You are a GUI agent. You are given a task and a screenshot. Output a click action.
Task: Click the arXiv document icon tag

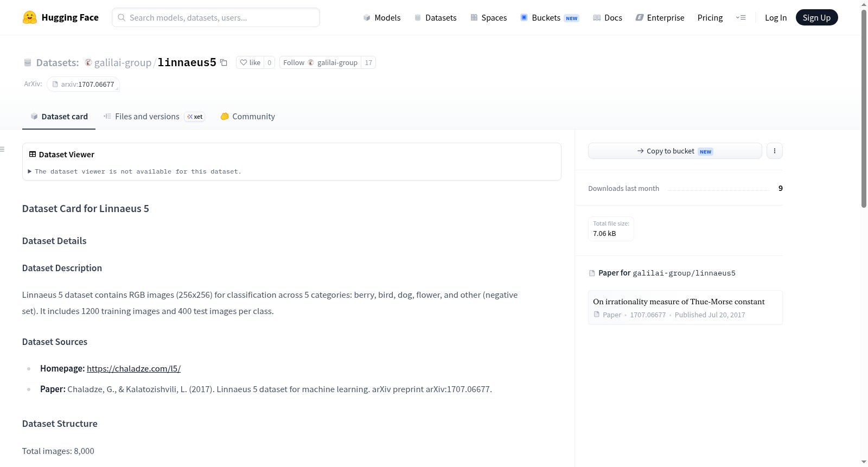pyautogui.click(x=55, y=84)
